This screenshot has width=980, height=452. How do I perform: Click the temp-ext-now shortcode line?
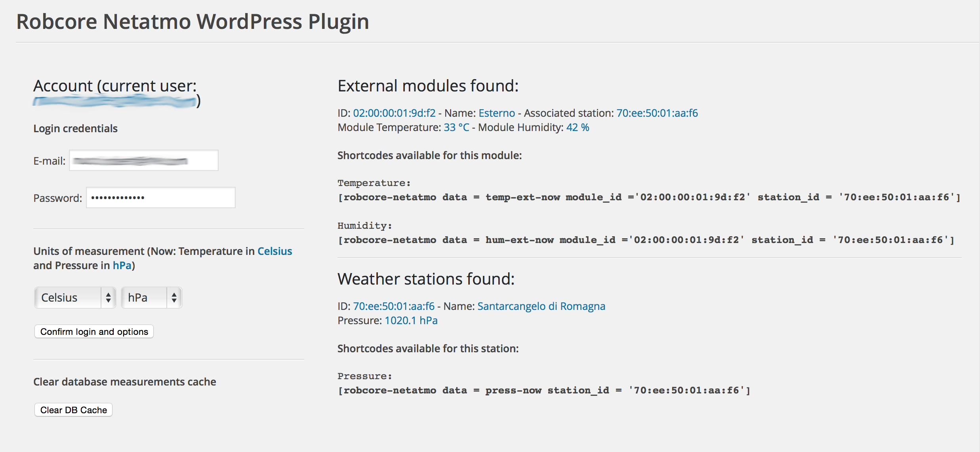coord(649,197)
